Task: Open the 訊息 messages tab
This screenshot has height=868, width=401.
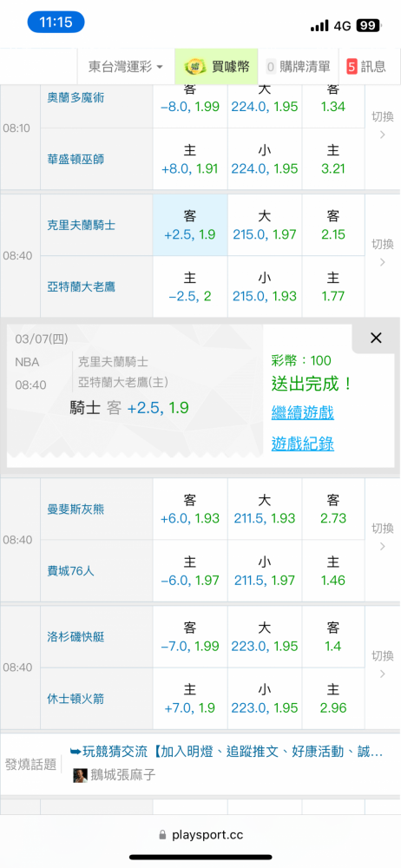Action: 366,67
